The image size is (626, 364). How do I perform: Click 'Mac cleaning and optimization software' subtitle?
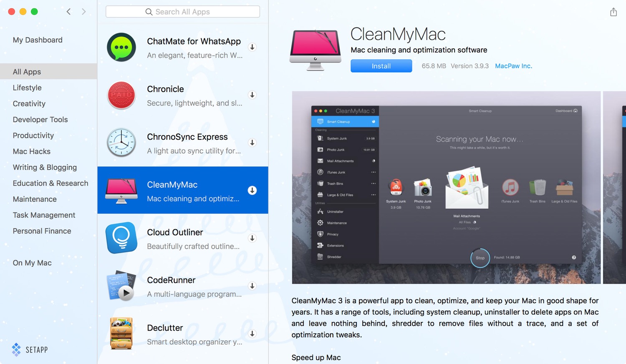pos(419,50)
